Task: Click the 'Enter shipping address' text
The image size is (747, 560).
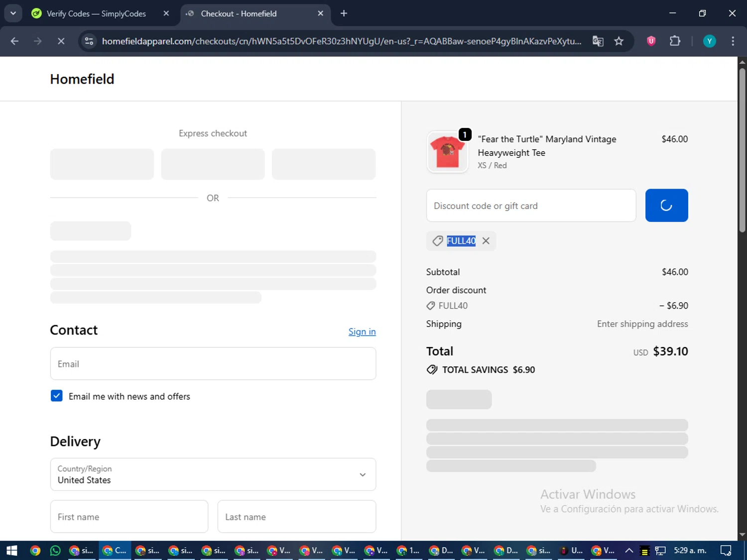Action: point(642,324)
